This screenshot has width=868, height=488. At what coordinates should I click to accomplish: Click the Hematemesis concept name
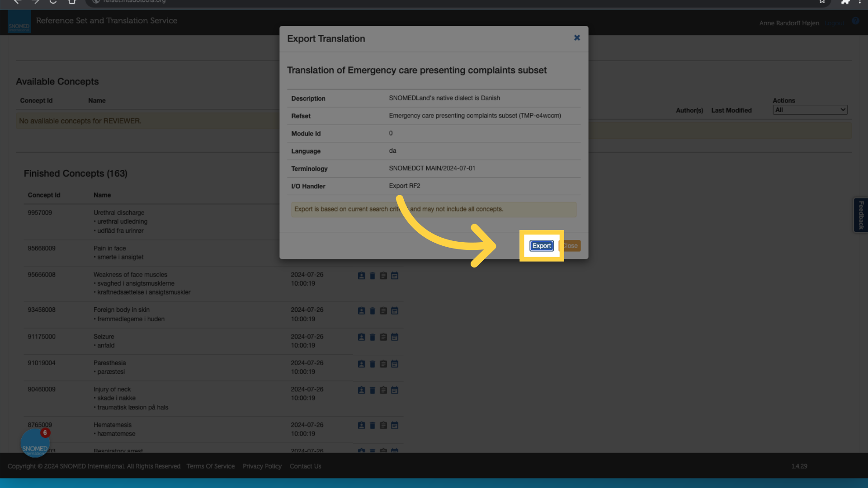tap(113, 425)
